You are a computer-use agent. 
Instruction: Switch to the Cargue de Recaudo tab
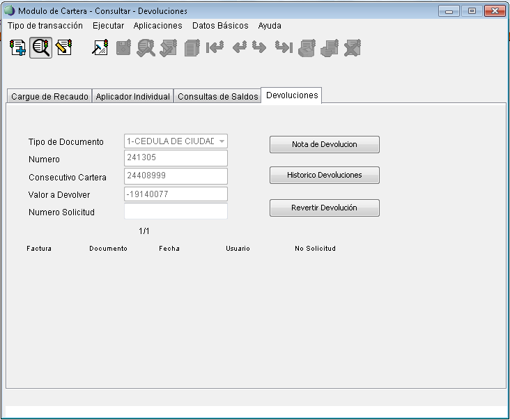click(49, 97)
